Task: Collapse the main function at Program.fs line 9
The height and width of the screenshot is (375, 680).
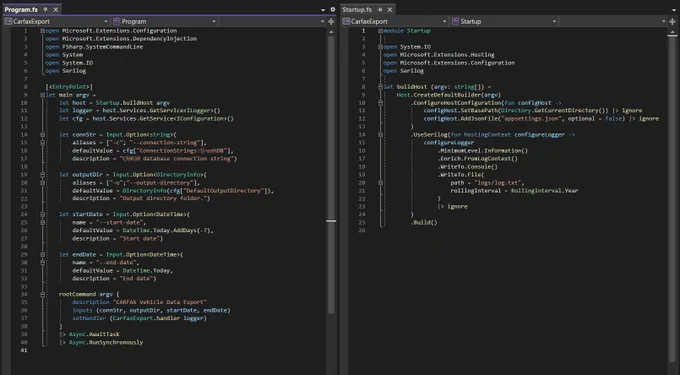Action: [x=42, y=95]
